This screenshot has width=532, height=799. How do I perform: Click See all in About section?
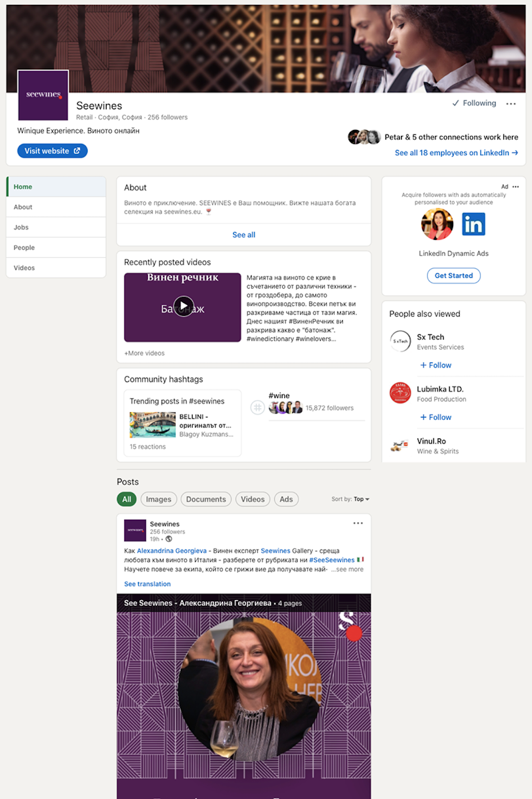pyautogui.click(x=244, y=235)
